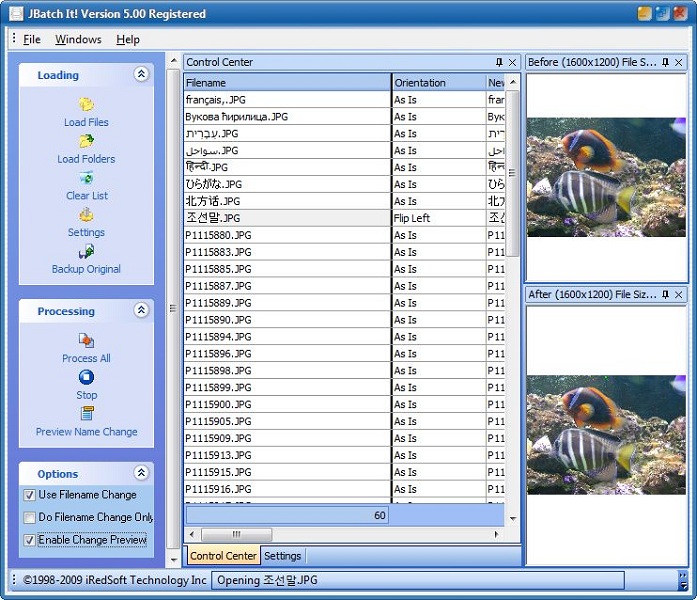This screenshot has width=697, height=600.
Task: Select the 北方话.JPG row
Action: pos(344,201)
